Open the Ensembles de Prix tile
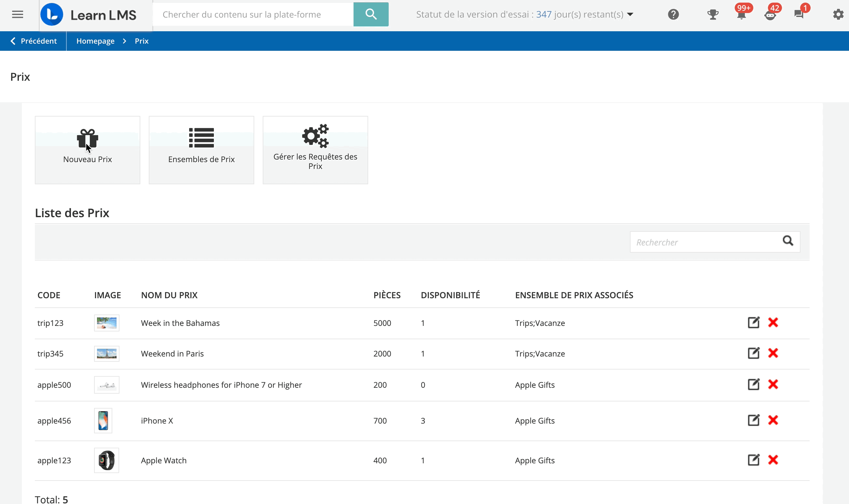 click(201, 150)
